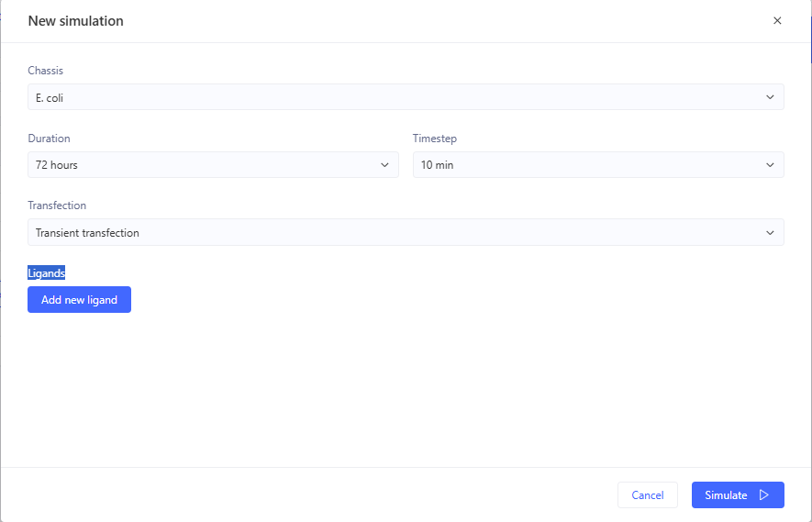Open the Duration dropdown set to 72 hours
812x522 pixels.
[213, 165]
